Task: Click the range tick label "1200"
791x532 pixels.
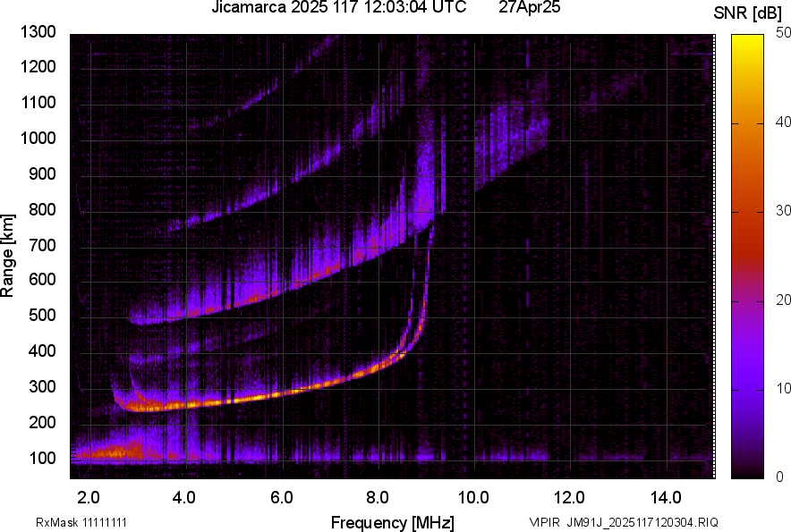Action: pyautogui.click(x=38, y=66)
